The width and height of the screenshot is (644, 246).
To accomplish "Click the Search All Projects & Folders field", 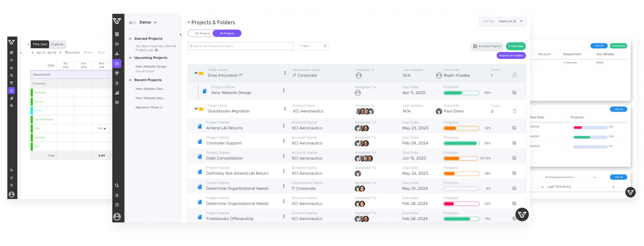I will click(x=240, y=46).
